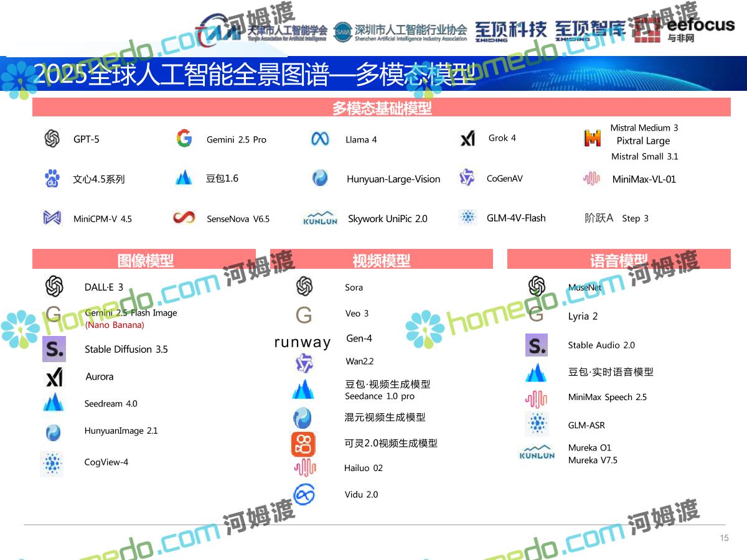747x560 pixels.
Task: Select the Stability logo beside Stable Diffusion 3.5
Action: click(x=54, y=349)
